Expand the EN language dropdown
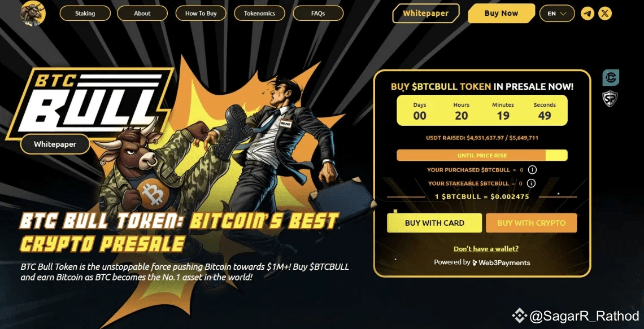644x329 pixels. click(557, 14)
